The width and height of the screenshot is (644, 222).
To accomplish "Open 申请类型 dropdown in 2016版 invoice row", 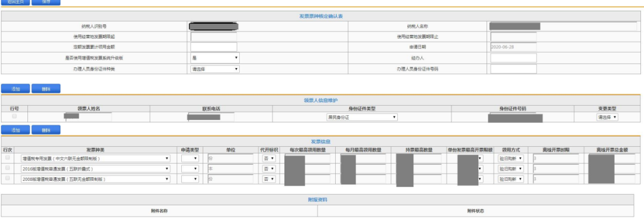I will (x=190, y=168).
